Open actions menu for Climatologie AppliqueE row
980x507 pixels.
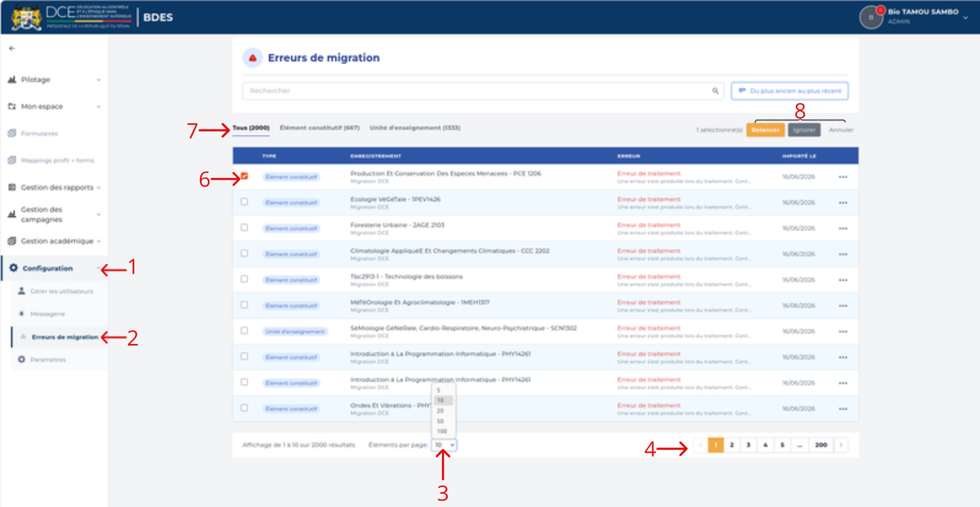(843, 255)
